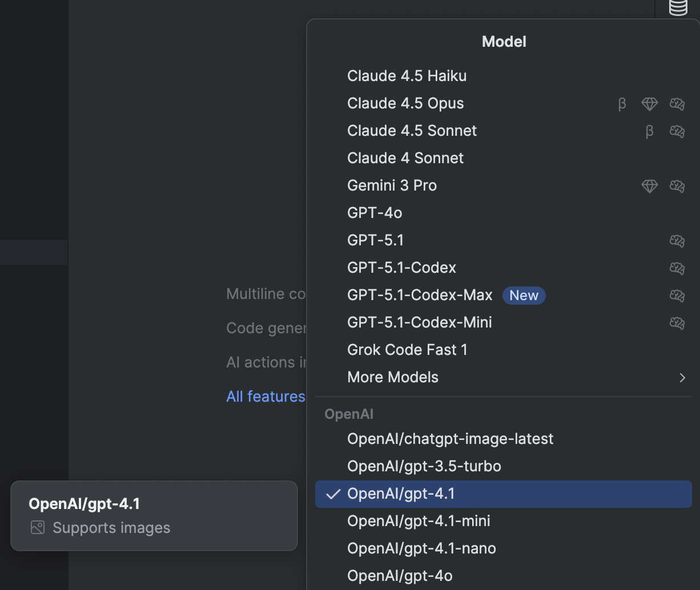
Task: Choose Grok Code Fast 1 from the menu
Action: pyautogui.click(x=407, y=349)
